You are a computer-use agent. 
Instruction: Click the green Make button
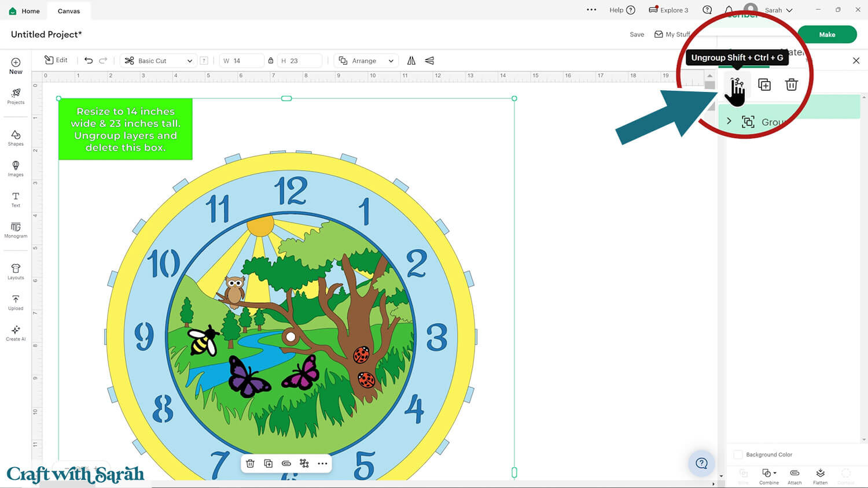[827, 35]
